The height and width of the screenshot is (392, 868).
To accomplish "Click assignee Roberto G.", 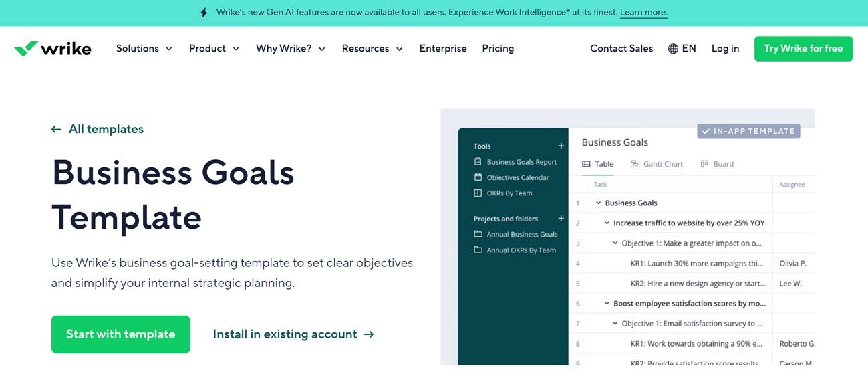I will pos(797,344).
